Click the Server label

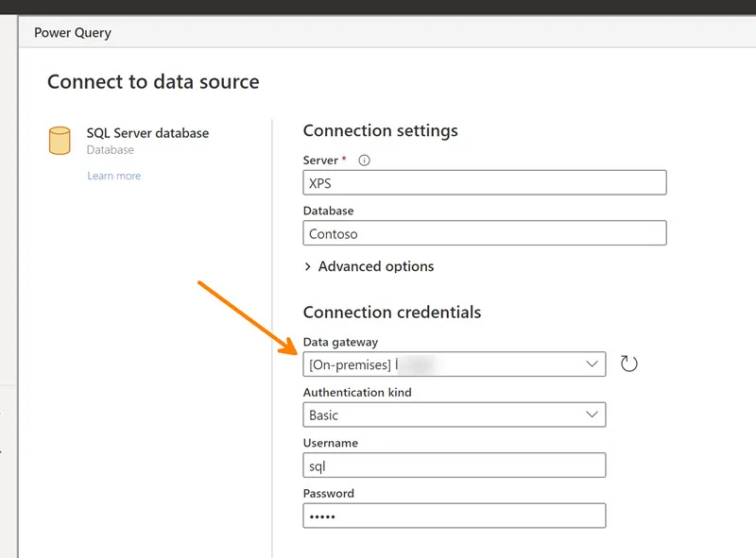click(x=320, y=161)
